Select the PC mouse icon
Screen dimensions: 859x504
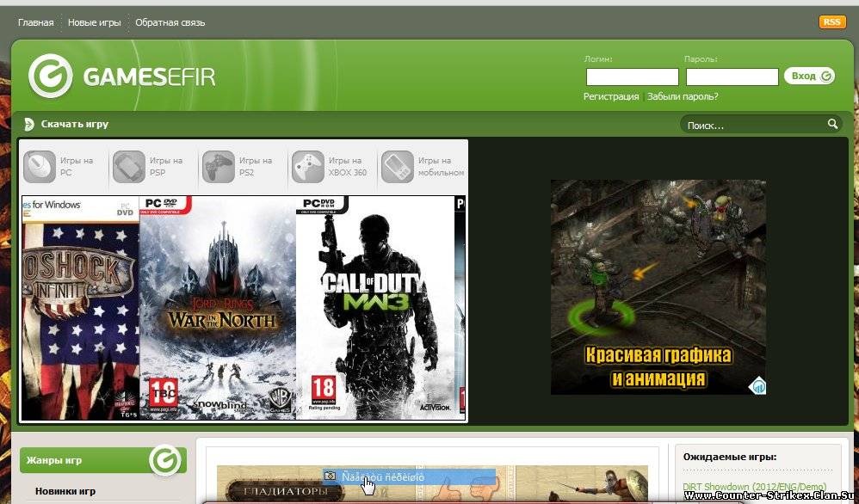coord(40,166)
